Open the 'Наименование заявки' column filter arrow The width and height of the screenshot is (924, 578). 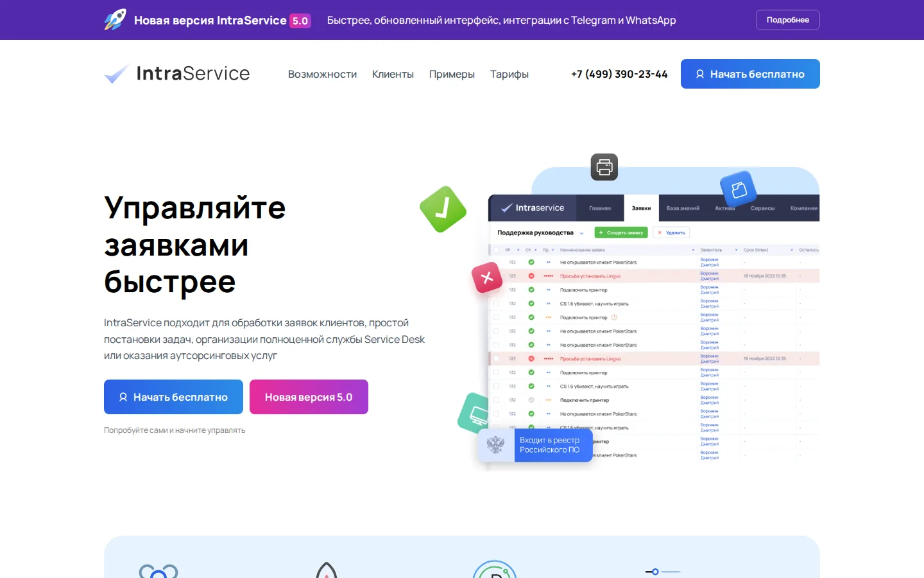pyautogui.click(x=693, y=250)
